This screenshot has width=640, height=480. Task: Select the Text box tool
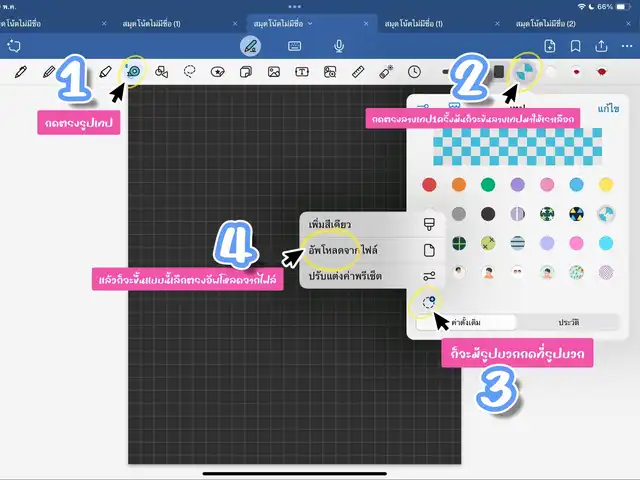tap(301, 72)
